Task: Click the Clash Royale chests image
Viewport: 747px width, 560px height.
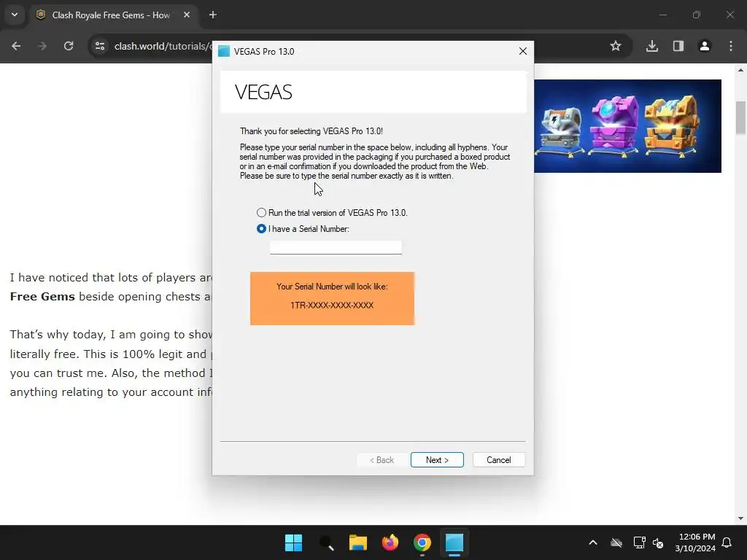Action: tap(627, 126)
